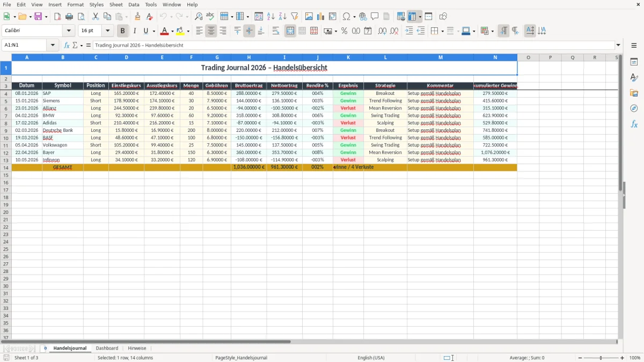Select column header N
Image resolution: width=644 pixels, height=362 pixels.
click(x=495, y=57)
